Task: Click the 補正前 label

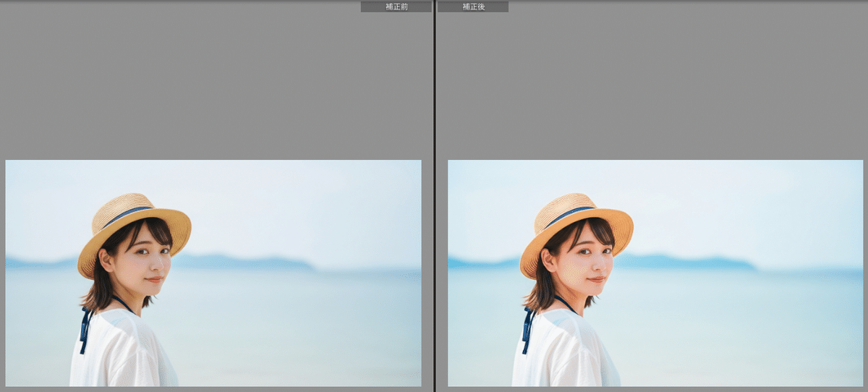Action: point(396,7)
